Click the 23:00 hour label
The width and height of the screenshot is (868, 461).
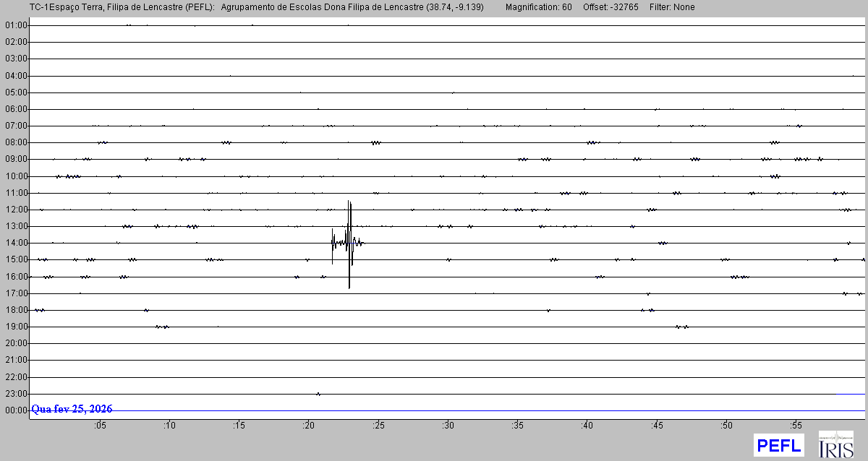coord(15,394)
